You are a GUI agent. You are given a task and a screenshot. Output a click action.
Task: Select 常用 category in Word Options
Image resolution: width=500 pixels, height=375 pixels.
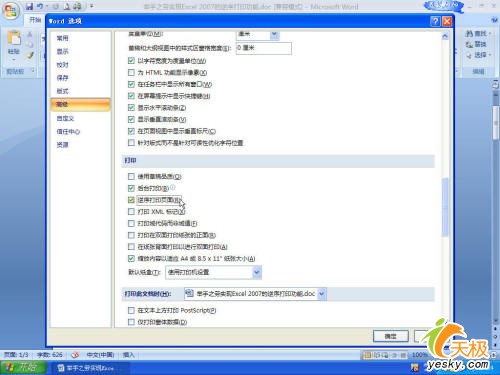tap(62, 38)
